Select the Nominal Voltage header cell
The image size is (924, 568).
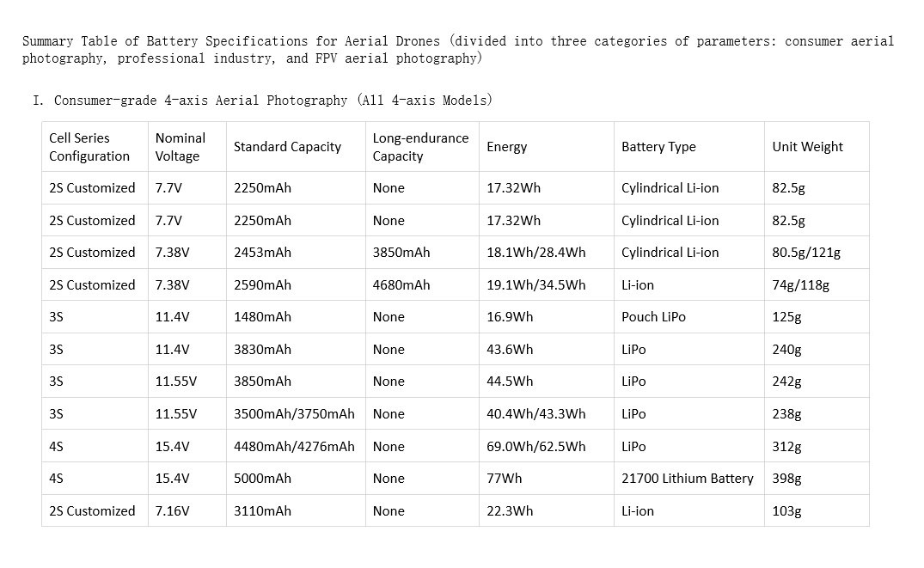coord(187,147)
